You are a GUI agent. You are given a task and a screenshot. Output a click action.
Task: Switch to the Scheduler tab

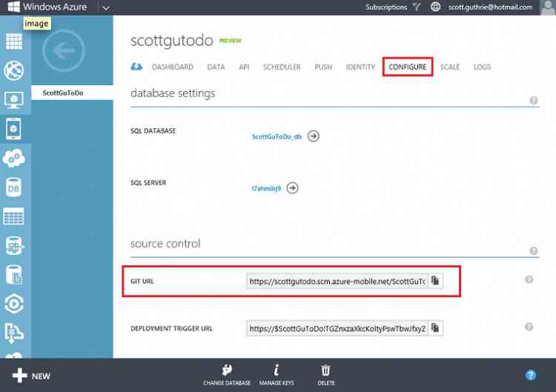[282, 67]
